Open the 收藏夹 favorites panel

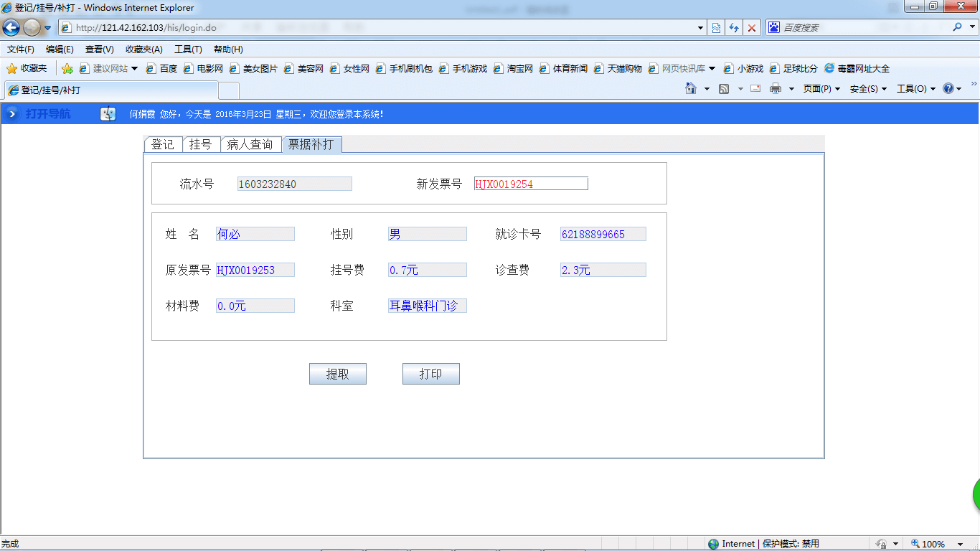(29, 68)
